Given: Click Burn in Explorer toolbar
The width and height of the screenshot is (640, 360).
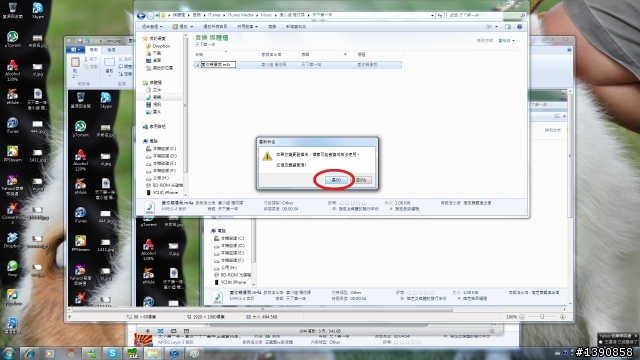Looking at the screenshot, I should 272,27.
